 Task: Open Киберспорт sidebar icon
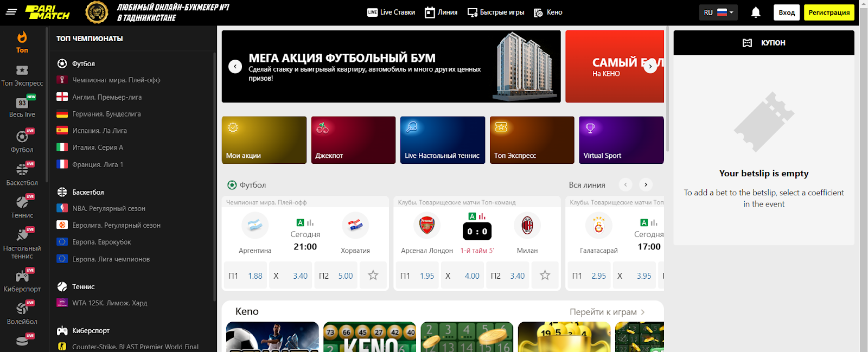point(22,276)
